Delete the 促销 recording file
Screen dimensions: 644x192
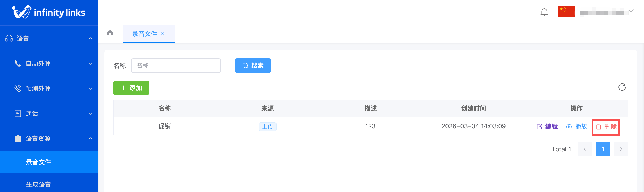tap(606, 127)
